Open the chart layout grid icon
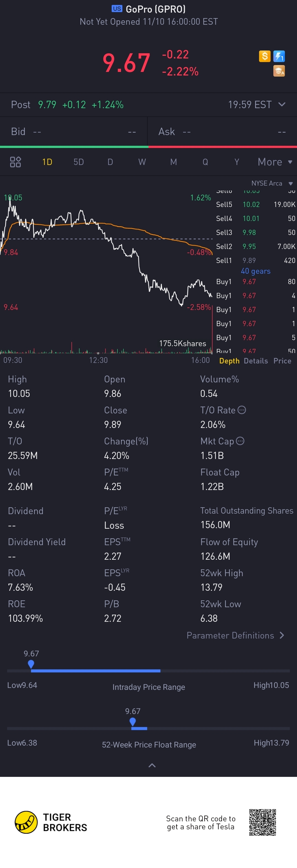This screenshot has height=868, width=297. point(15,162)
